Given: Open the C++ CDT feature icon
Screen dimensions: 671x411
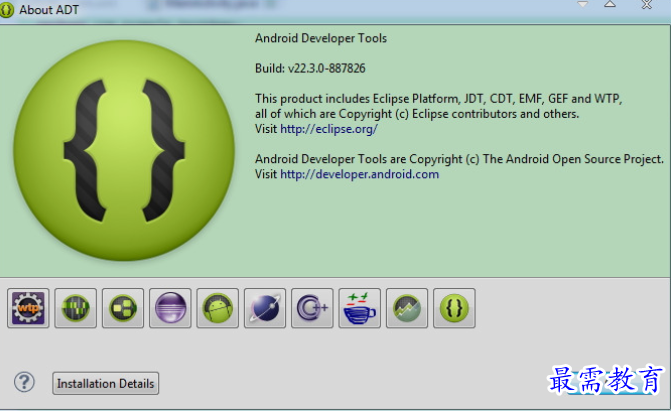Looking at the screenshot, I should point(312,308).
